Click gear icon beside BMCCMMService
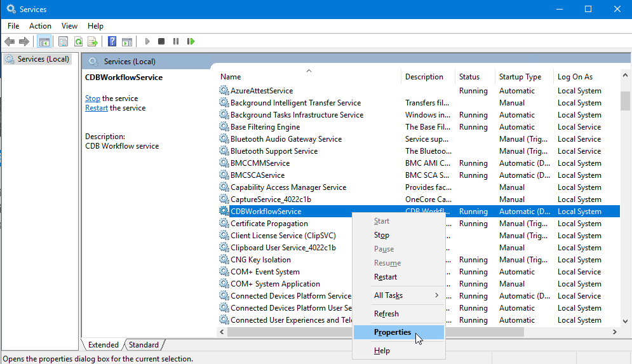Viewport: 632px width, 364px height. coord(224,163)
